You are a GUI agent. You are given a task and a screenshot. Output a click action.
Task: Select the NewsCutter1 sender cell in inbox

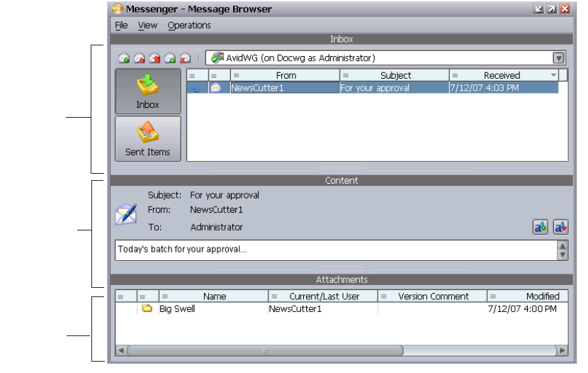285,88
